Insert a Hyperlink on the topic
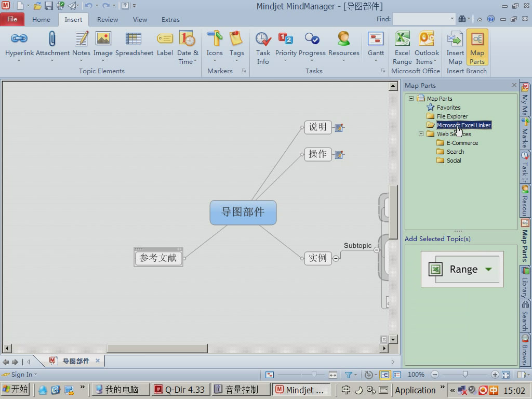Viewport: 532px width, 399px height. point(19,47)
